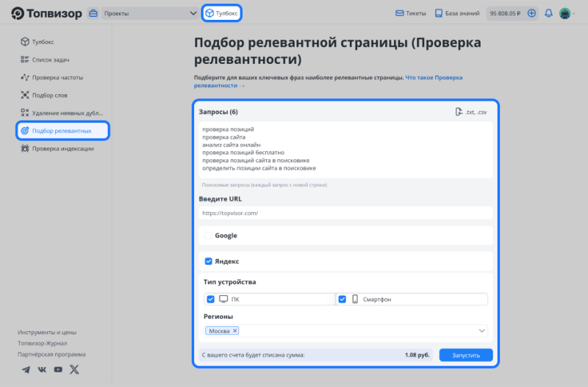The width and height of the screenshot is (588, 387).
Task: Open Удаление неявных дублей in the sidebar
Action: (x=62, y=113)
